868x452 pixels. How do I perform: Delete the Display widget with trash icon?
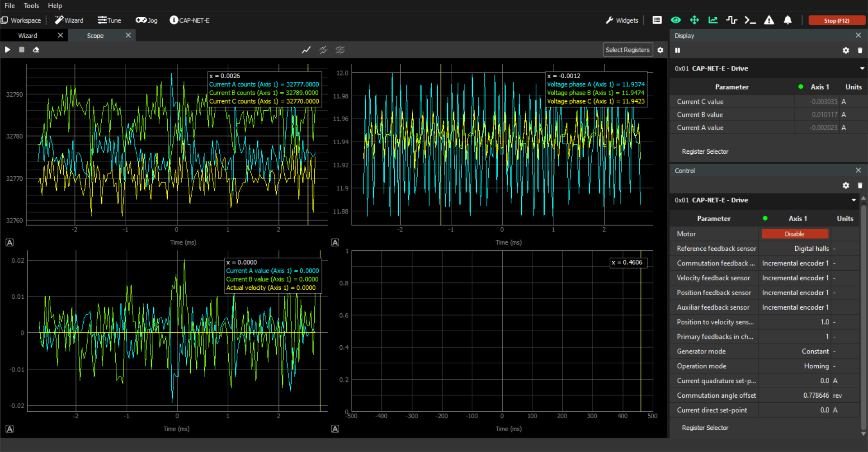coord(860,51)
